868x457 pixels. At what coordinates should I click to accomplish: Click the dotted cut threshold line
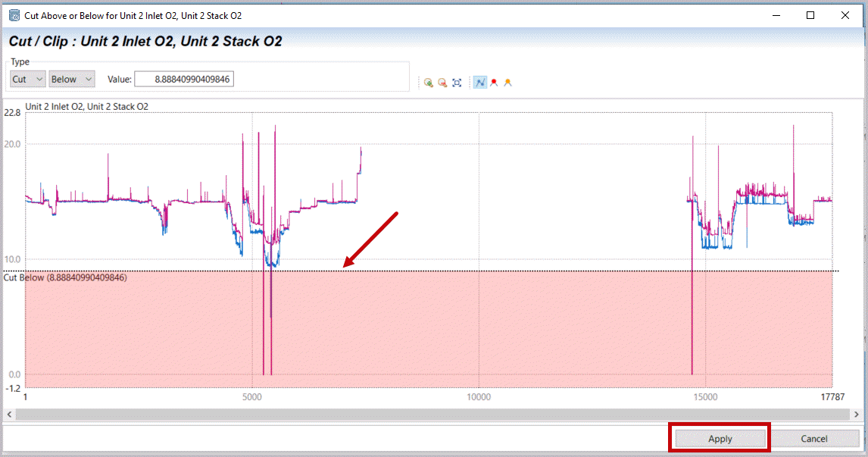[530, 271]
